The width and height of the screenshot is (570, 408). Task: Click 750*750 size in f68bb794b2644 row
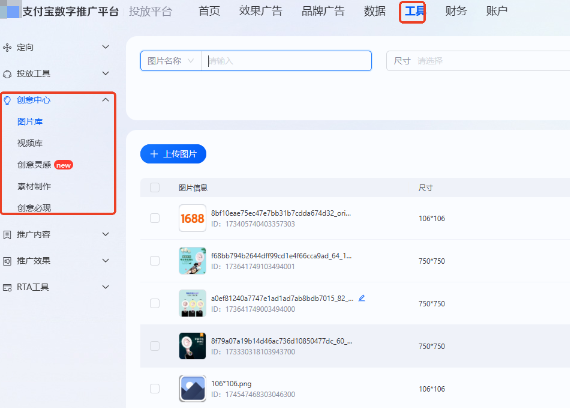click(x=431, y=261)
